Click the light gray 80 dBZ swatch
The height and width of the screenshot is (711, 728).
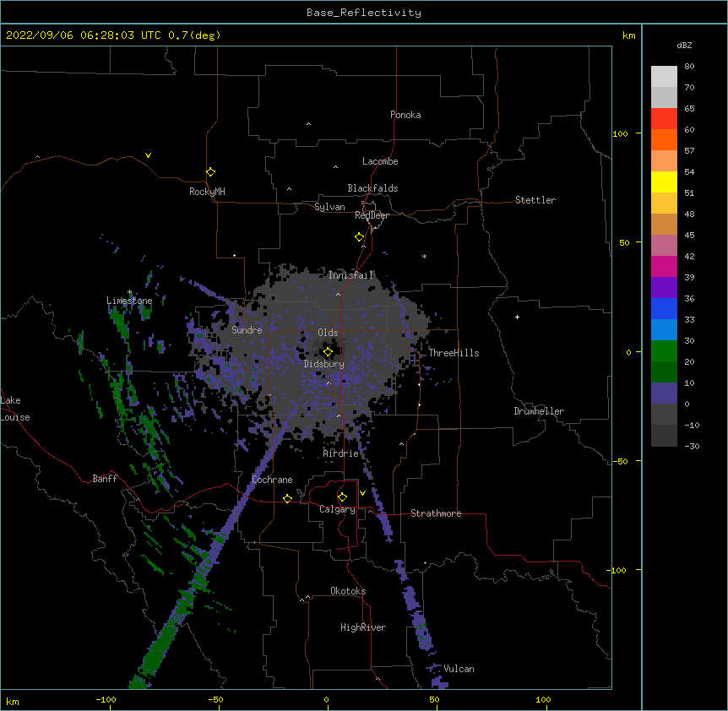(664, 77)
